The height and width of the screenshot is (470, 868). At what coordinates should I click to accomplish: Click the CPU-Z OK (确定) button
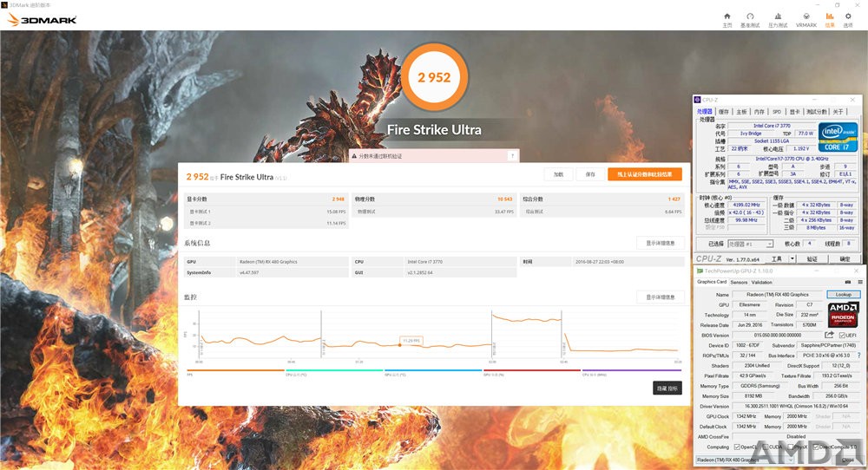pos(845,258)
